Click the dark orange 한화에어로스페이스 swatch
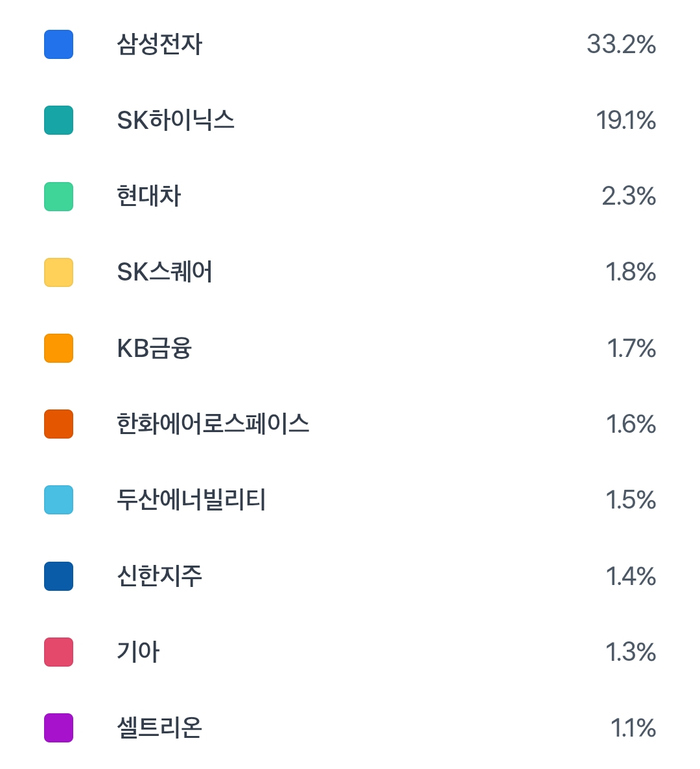 58,424
